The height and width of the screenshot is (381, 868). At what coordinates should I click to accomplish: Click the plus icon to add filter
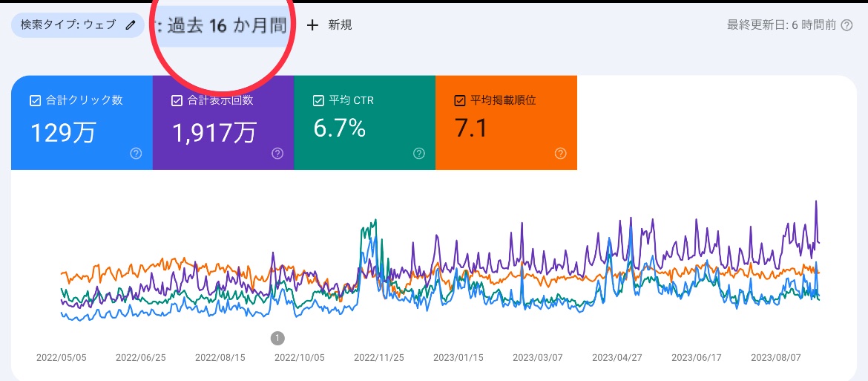click(x=313, y=25)
